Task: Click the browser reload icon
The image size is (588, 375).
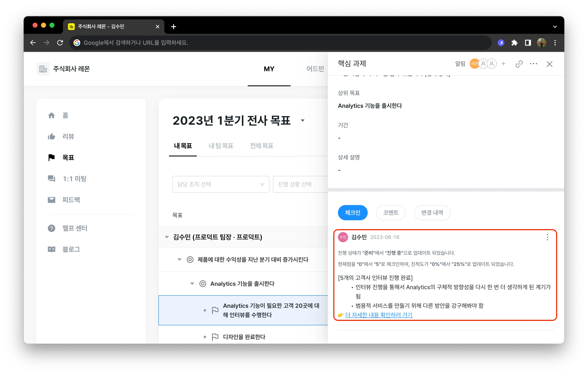Action: pyautogui.click(x=60, y=43)
